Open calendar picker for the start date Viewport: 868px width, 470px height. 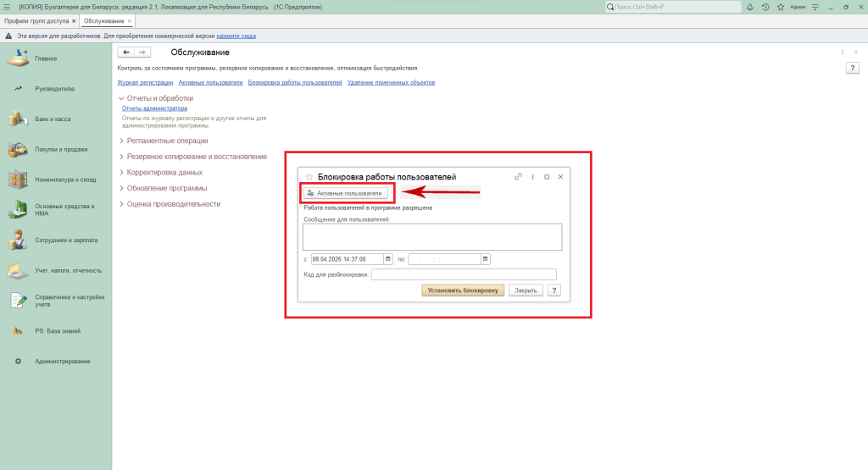click(388, 259)
